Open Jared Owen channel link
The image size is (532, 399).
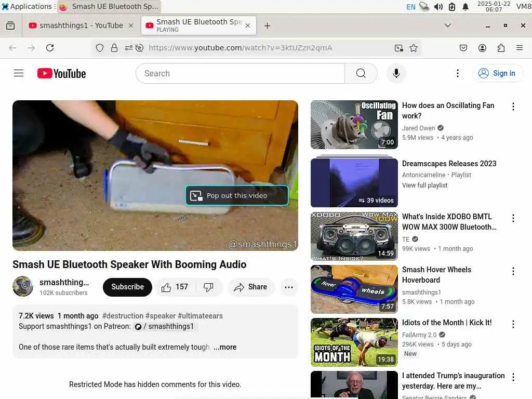pyautogui.click(x=418, y=128)
